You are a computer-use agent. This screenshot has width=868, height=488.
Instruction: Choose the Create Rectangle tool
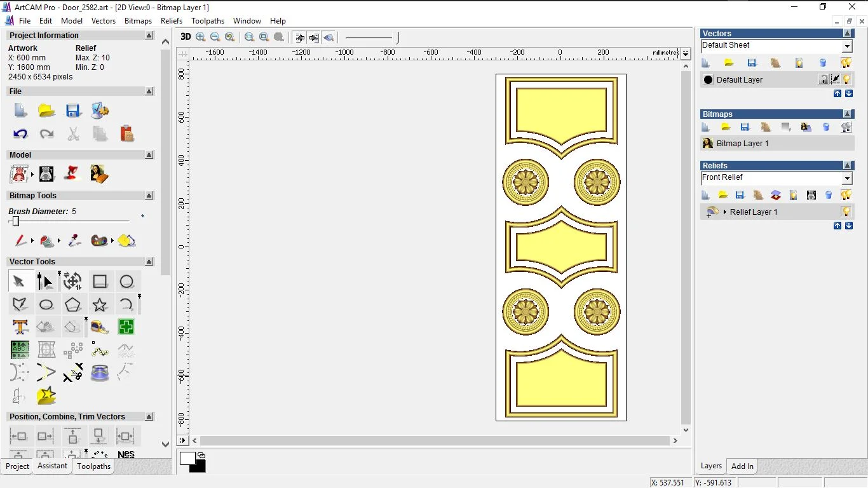click(x=100, y=281)
